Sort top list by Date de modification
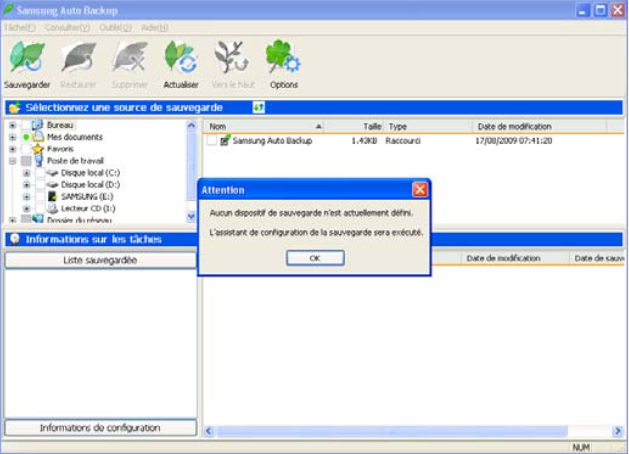 (x=540, y=126)
